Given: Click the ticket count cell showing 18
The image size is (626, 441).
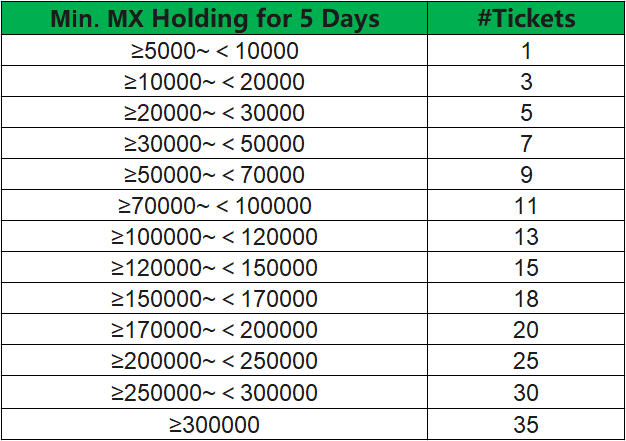Looking at the screenshot, I should [x=526, y=299].
